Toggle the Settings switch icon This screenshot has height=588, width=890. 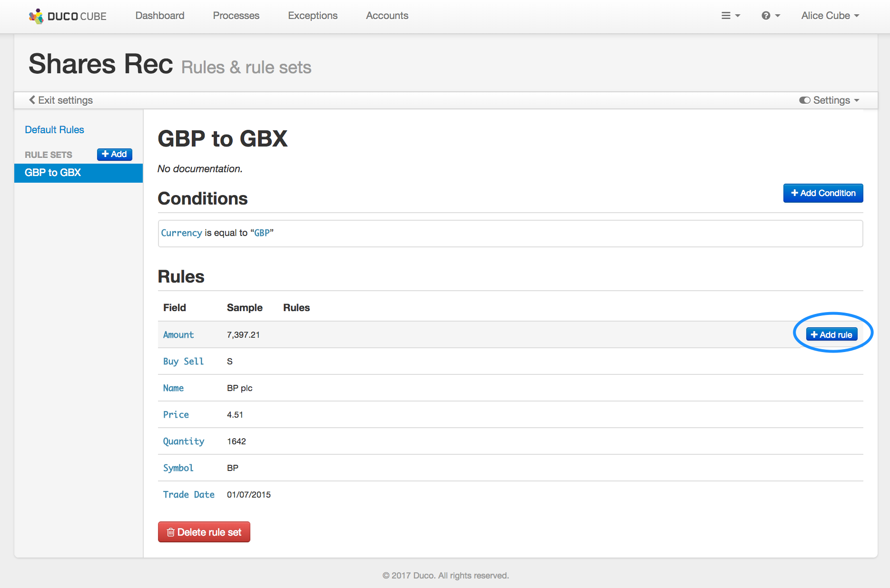[804, 100]
